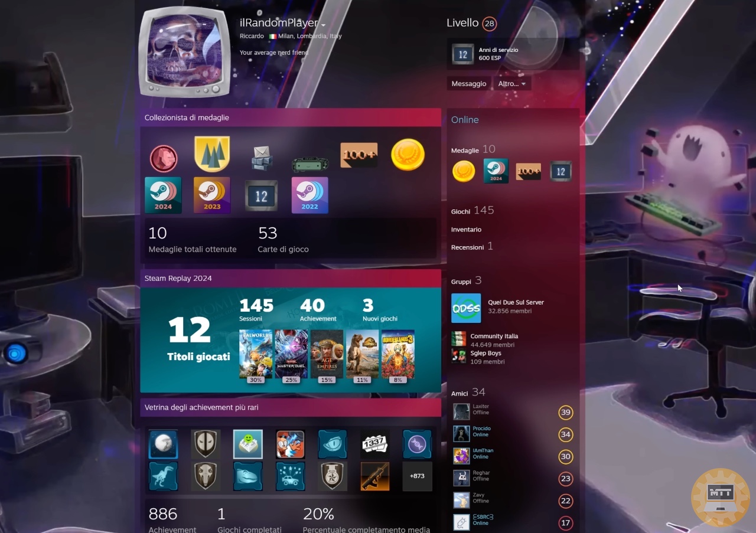Click the Messaggio button
756x533 pixels.
468,84
